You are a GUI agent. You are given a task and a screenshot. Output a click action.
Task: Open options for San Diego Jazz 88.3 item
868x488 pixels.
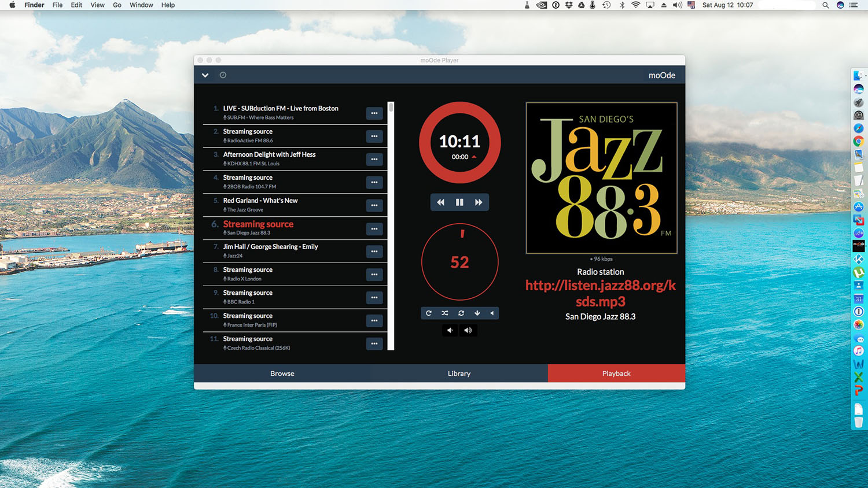374,229
